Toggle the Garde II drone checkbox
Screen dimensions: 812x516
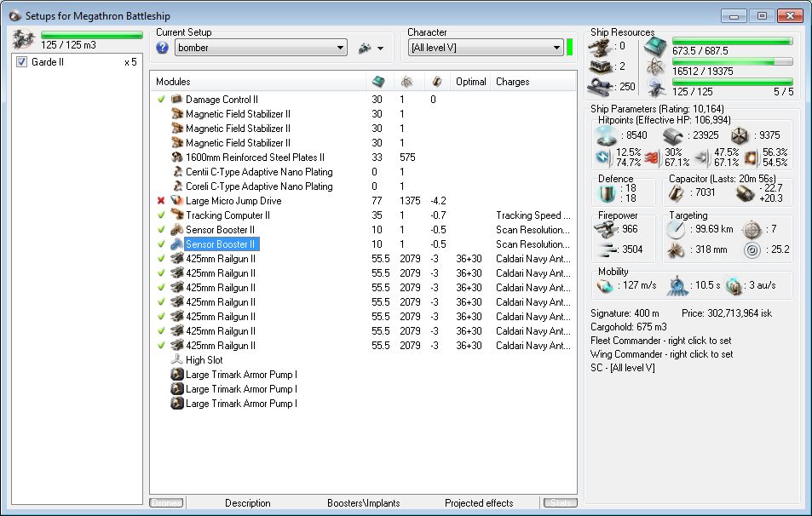tap(22, 62)
